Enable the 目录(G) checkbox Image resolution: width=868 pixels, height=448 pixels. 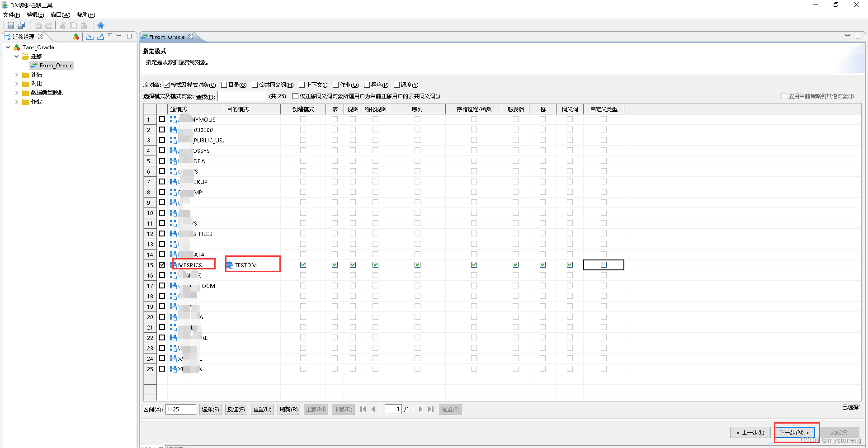click(x=224, y=85)
